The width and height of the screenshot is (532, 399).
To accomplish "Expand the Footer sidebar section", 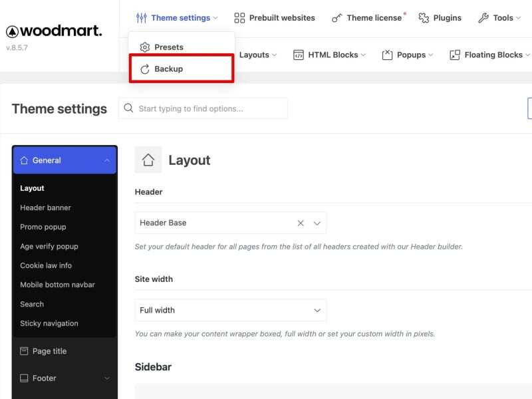I will [107, 378].
